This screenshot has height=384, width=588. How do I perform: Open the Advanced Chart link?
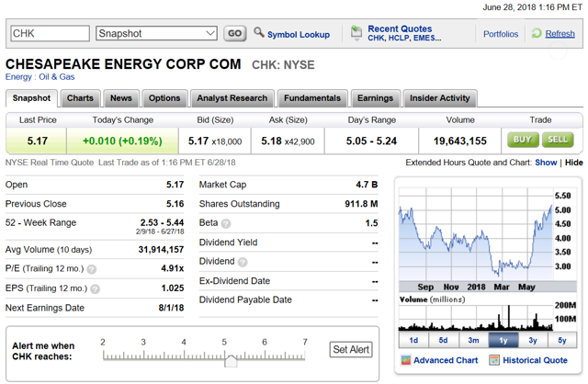pos(446,360)
